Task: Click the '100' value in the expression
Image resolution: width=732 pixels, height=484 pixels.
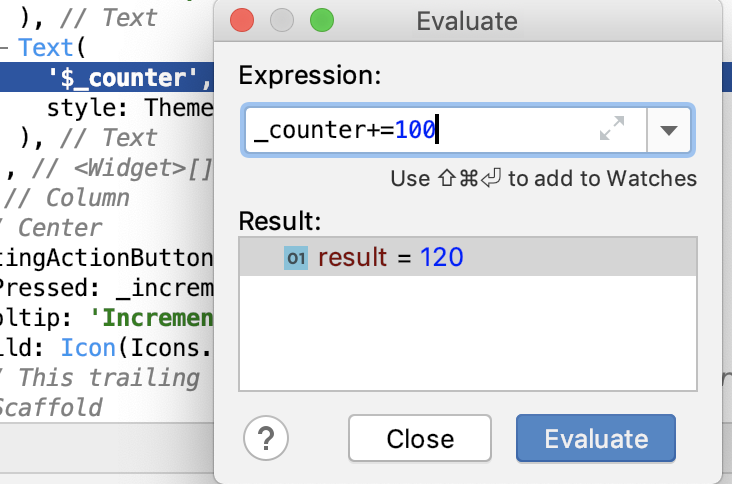Action: pos(414,130)
